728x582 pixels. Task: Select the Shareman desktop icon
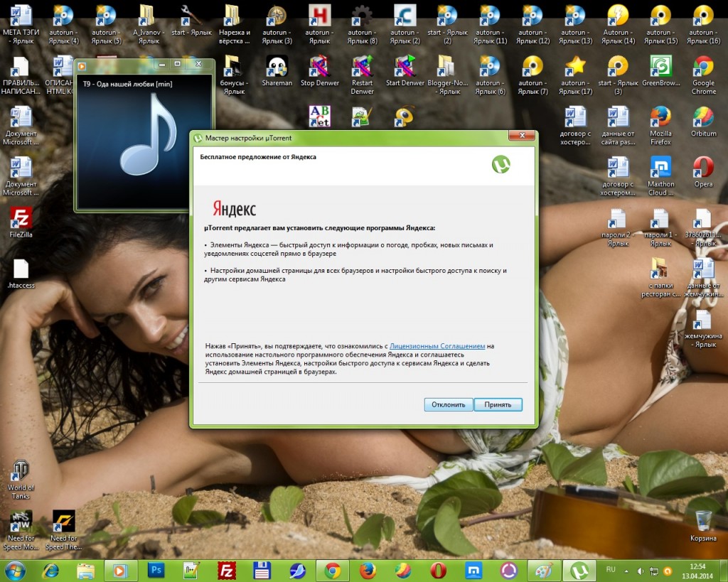click(x=277, y=70)
